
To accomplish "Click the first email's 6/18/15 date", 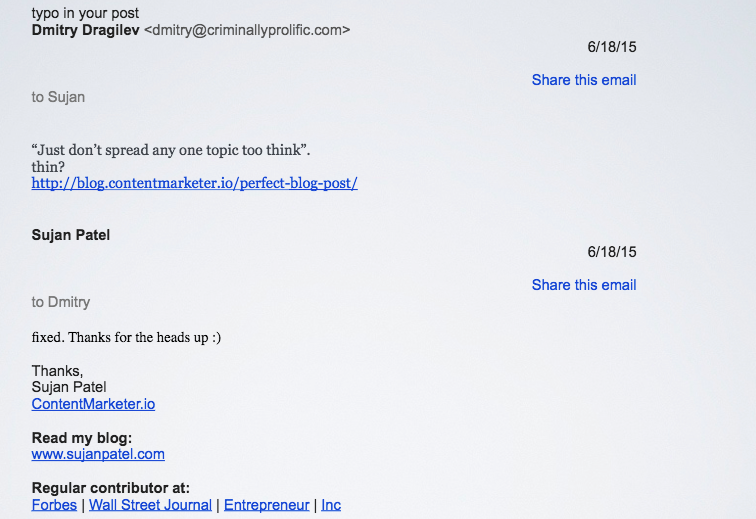I will tap(612, 47).
